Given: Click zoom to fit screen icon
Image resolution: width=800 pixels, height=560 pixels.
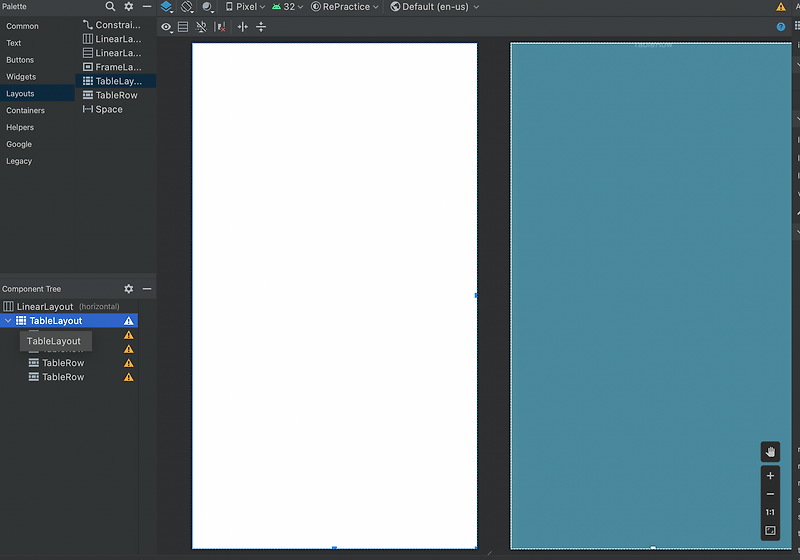Looking at the screenshot, I should (770, 530).
